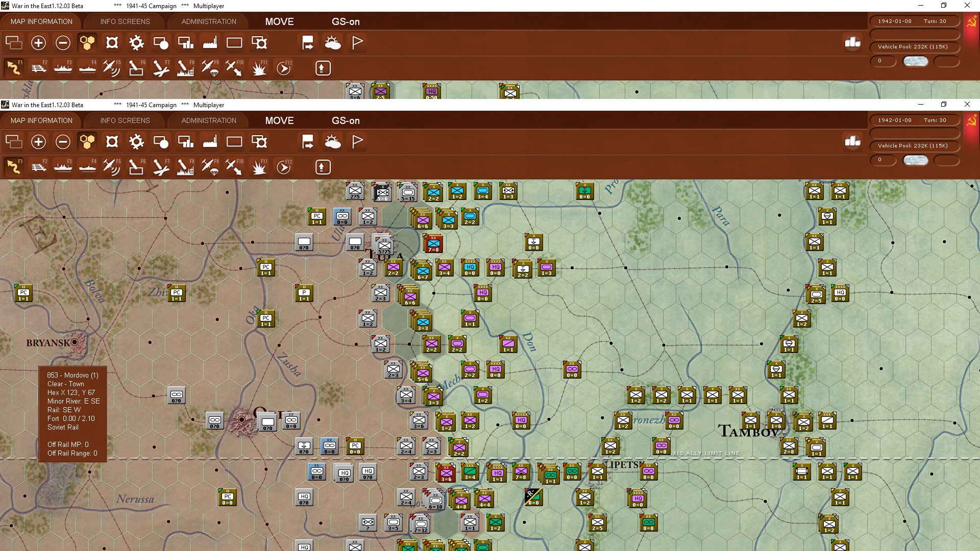Viewport: 980px width, 551px height.
Task: Click boxed up-arrow icon in front window
Action: coord(323,167)
